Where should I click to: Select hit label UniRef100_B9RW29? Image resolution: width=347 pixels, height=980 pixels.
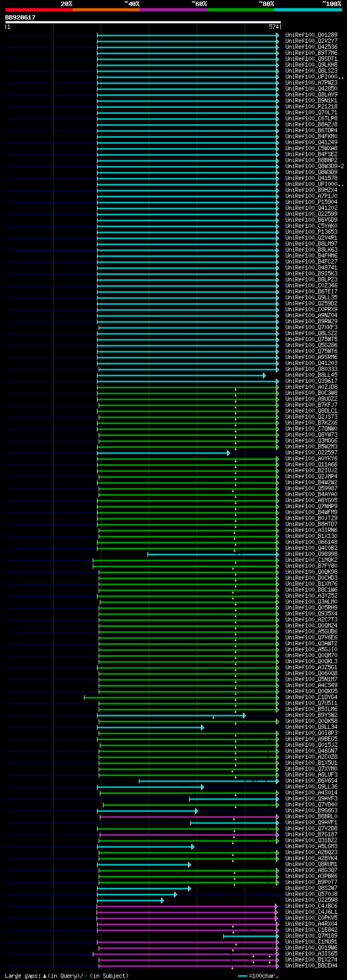[x=311, y=322]
